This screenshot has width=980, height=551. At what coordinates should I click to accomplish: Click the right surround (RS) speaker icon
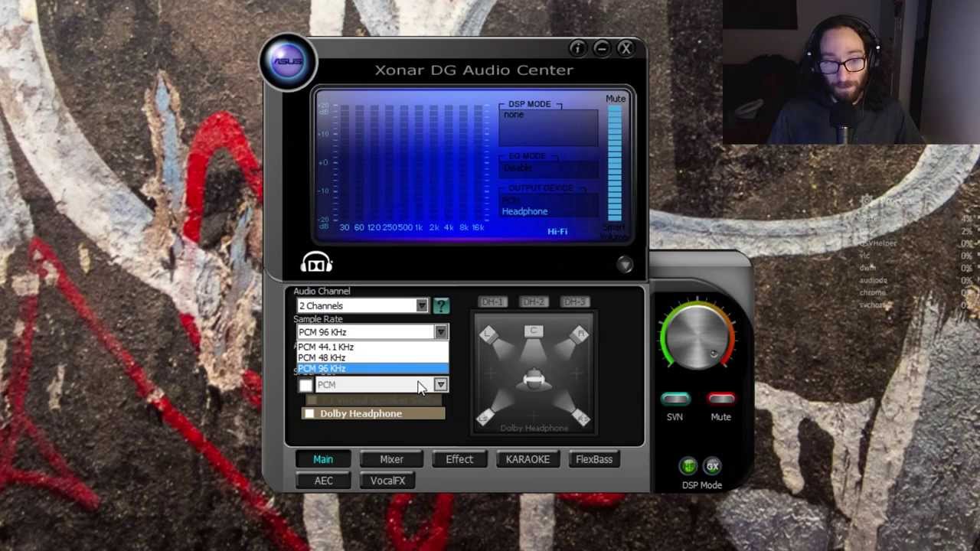(x=582, y=417)
